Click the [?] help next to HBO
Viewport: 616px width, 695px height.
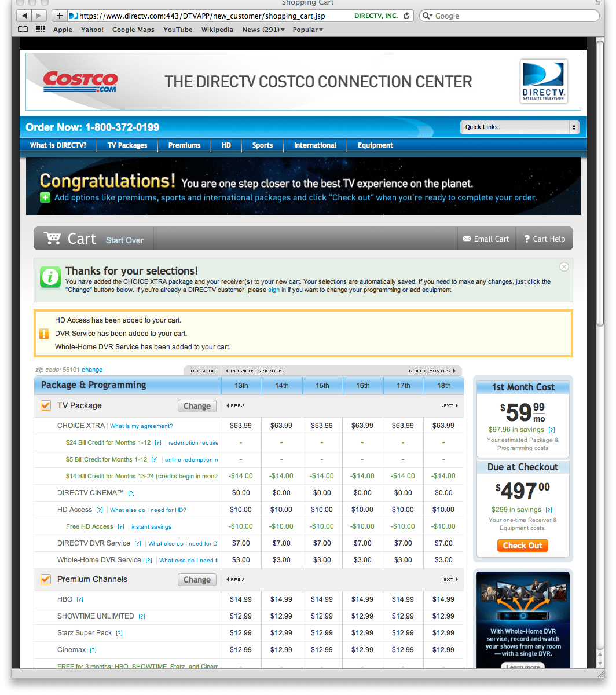pos(80,599)
